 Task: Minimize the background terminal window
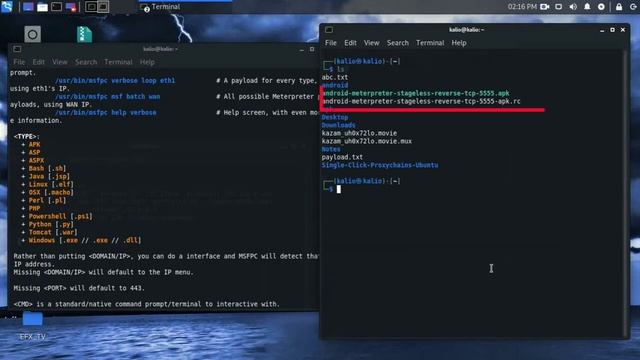pos(302,49)
